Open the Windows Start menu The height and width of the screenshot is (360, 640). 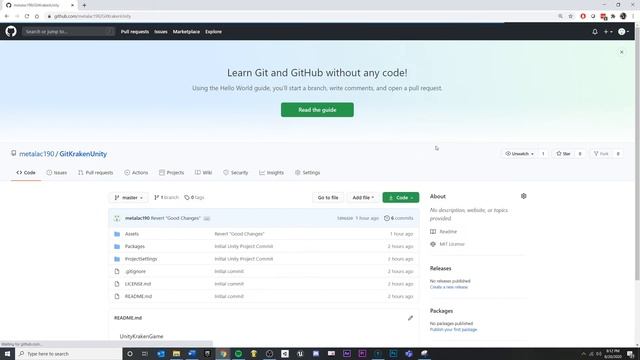7,354
